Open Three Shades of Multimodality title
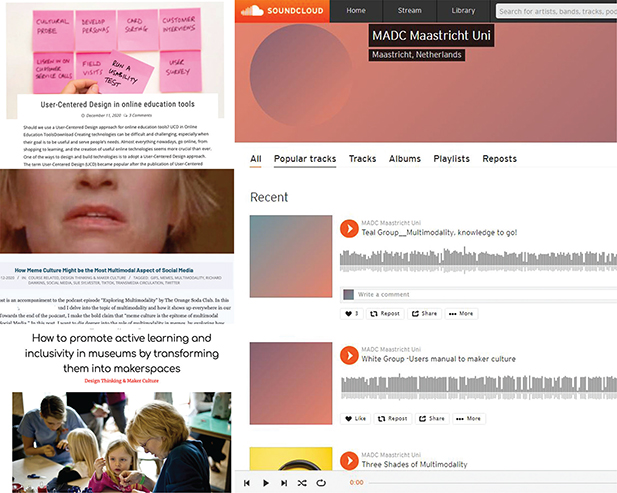The height and width of the screenshot is (493, 617). coord(414,464)
